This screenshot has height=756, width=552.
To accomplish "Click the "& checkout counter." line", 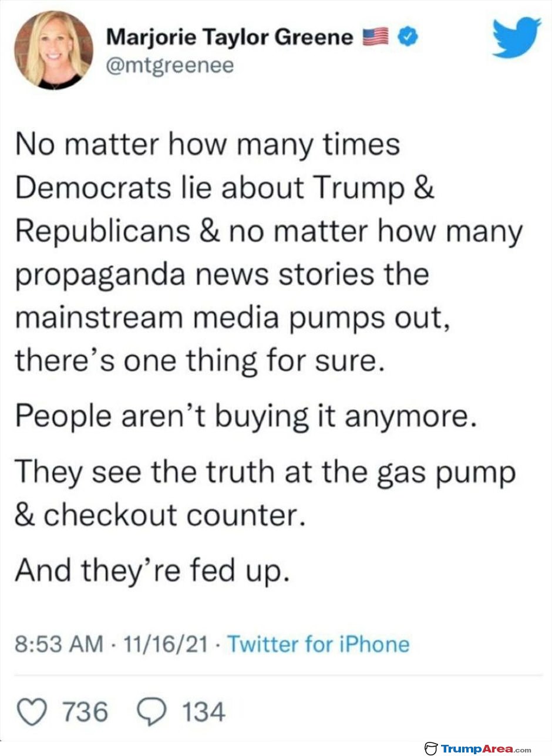I will tap(160, 515).
